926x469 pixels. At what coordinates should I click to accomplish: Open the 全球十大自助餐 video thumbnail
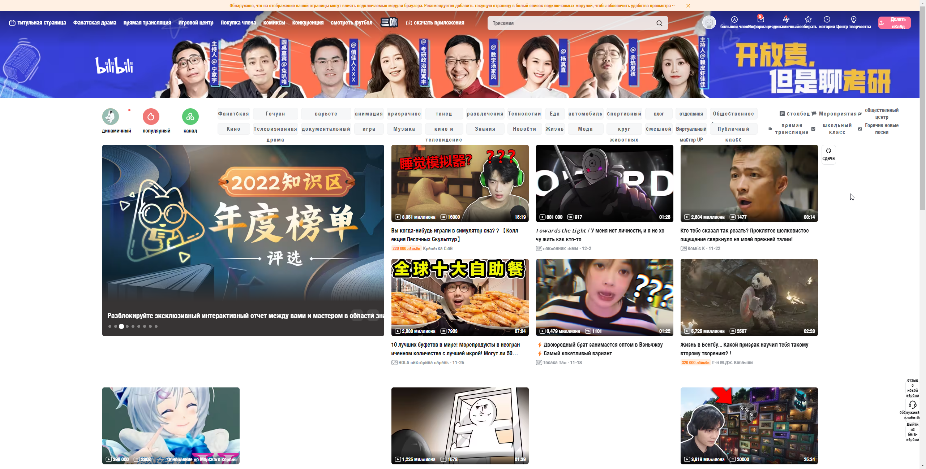[x=459, y=297]
